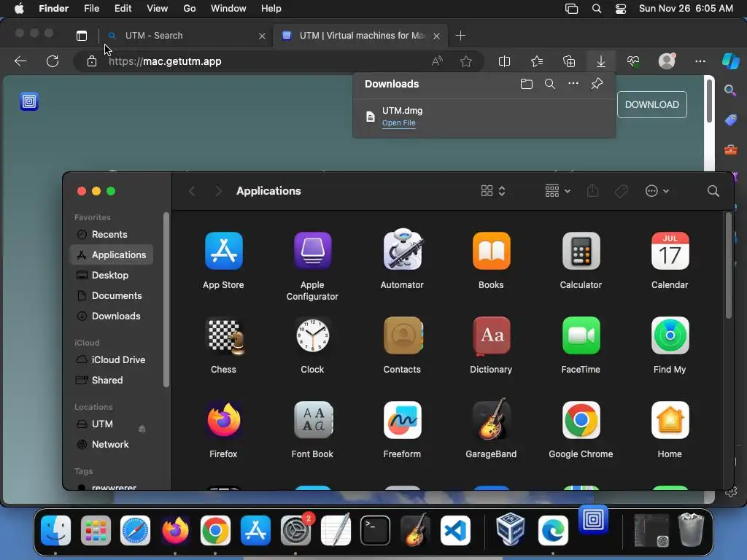
Task: Open Documents in Finder sidebar
Action: pyautogui.click(x=111, y=296)
